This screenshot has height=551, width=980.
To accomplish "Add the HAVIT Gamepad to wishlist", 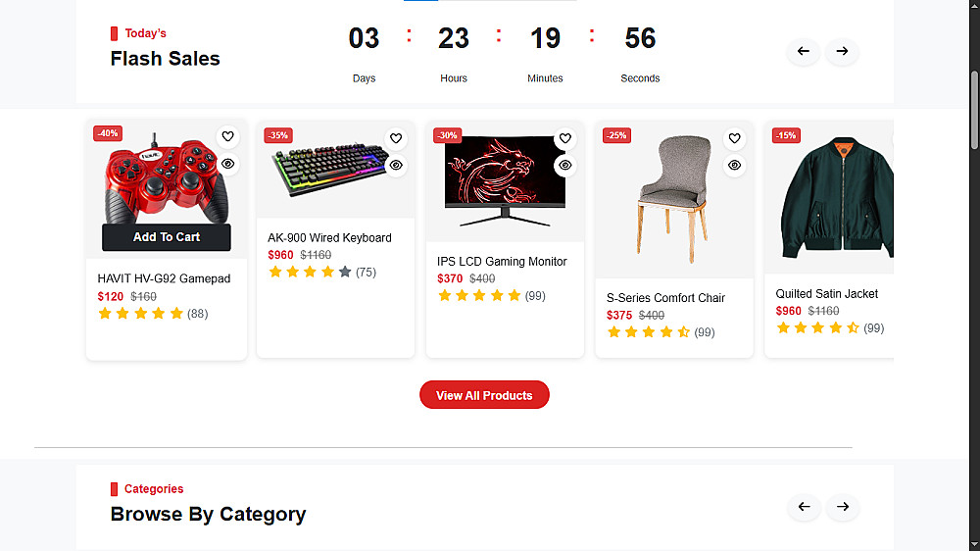I will [227, 137].
